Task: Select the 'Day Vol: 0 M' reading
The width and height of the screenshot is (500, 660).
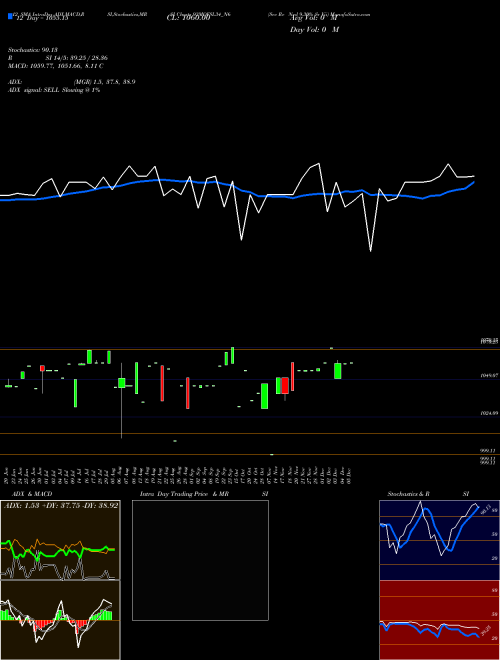Action: 314,30
